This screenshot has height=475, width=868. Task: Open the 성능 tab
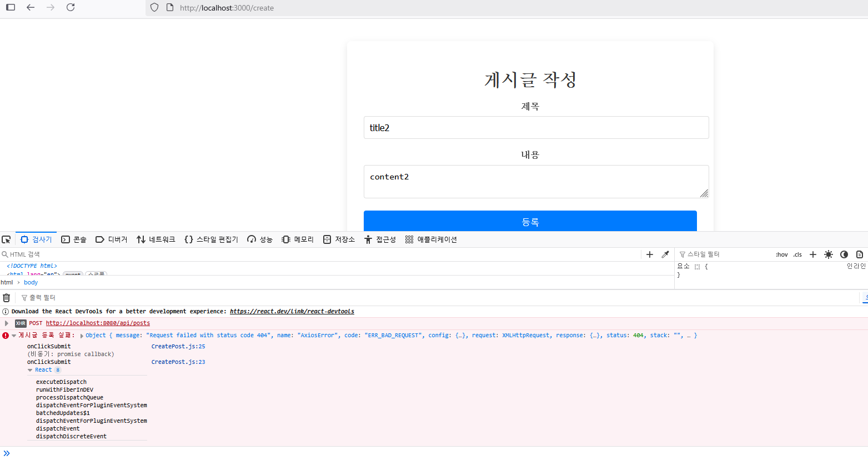(260, 239)
